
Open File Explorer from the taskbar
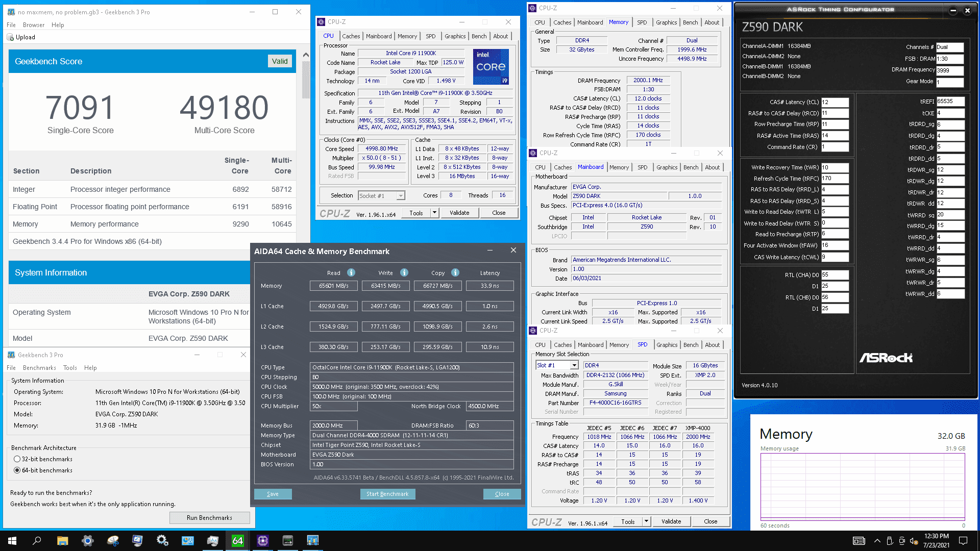coord(63,541)
